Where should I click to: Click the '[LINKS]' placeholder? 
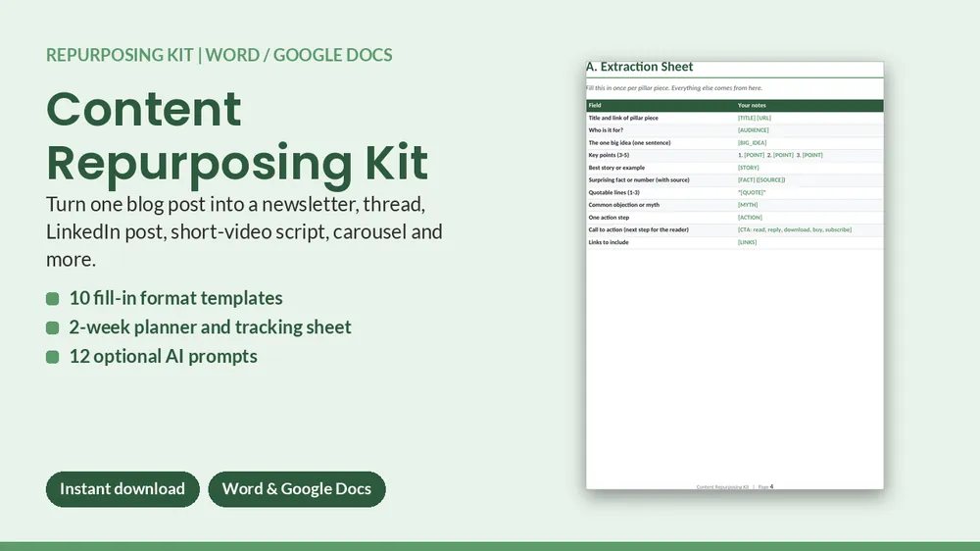(747, 242)
